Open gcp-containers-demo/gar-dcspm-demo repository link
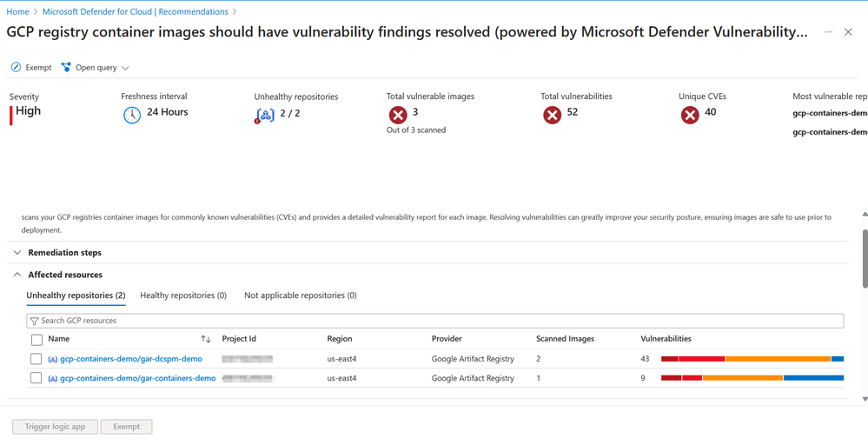Image resolution: width=868 pixels, height=445 pixels. point(131,359)
